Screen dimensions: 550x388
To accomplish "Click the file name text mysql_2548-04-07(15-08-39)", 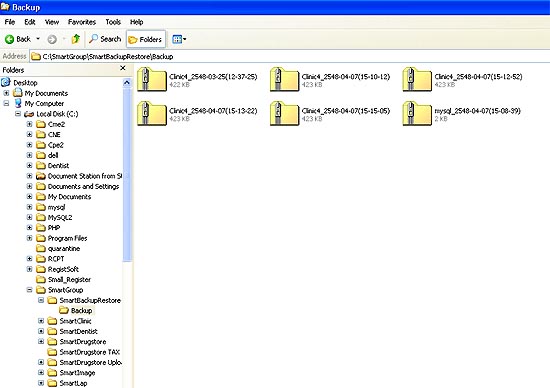I will tap(477, 111).
